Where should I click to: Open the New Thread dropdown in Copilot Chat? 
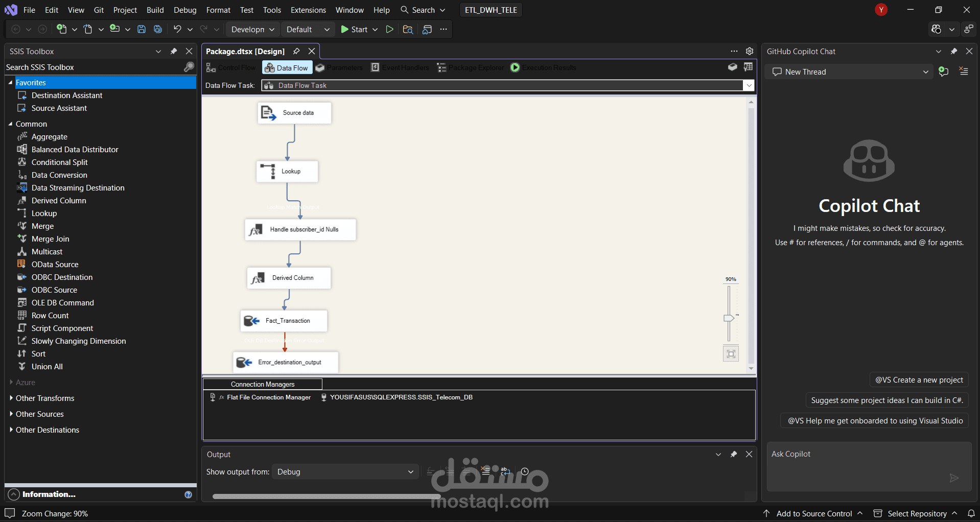pos(925,72)
